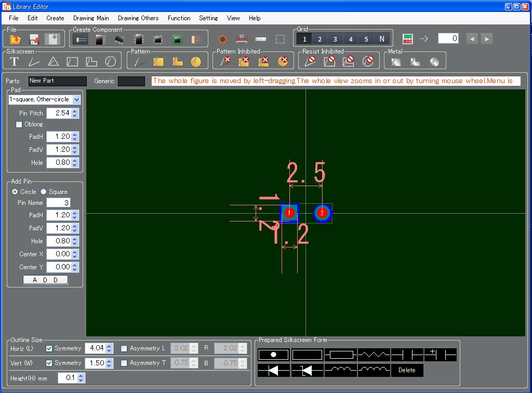The image size is (532, 393).
Task: Select the Square pin radio button
Action: coord(44,192)
